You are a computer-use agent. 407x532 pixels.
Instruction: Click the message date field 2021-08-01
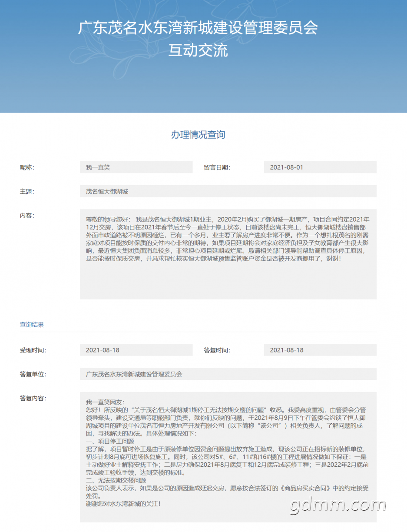pos(320,167)
